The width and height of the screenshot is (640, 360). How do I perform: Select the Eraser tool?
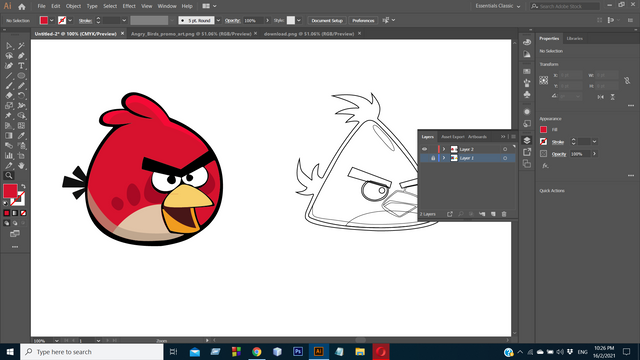click(x=9, y=96)
